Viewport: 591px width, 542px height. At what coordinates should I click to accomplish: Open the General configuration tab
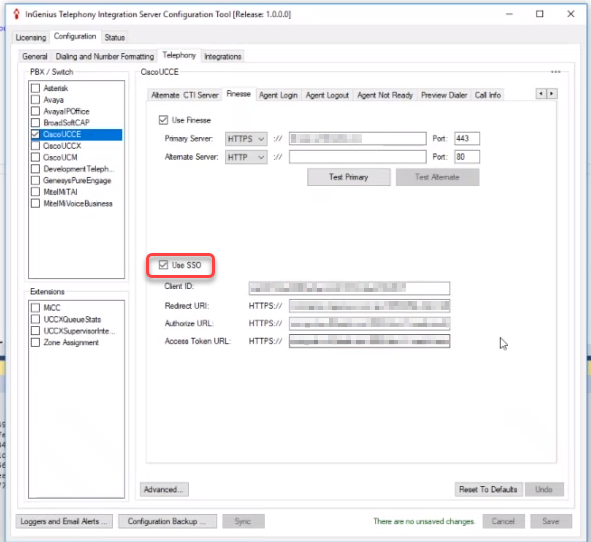point(35,57)
